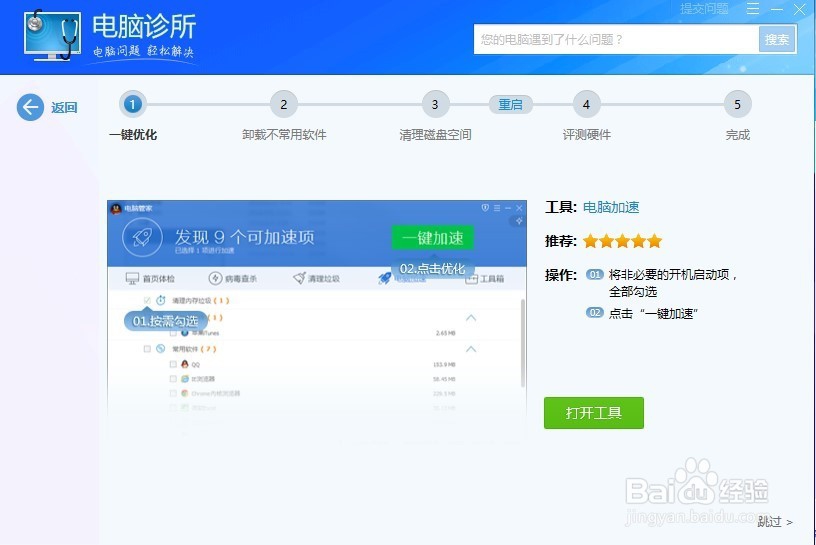Click the 重启 step marker
The image size is (816, 545).
pyautogui.click(x=511, y=104)
